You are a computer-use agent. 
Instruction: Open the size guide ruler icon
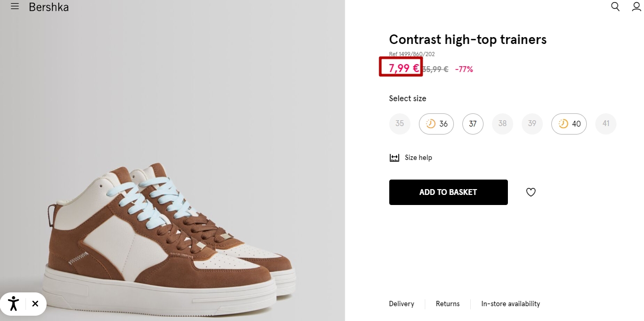click(x=394, y=158)
